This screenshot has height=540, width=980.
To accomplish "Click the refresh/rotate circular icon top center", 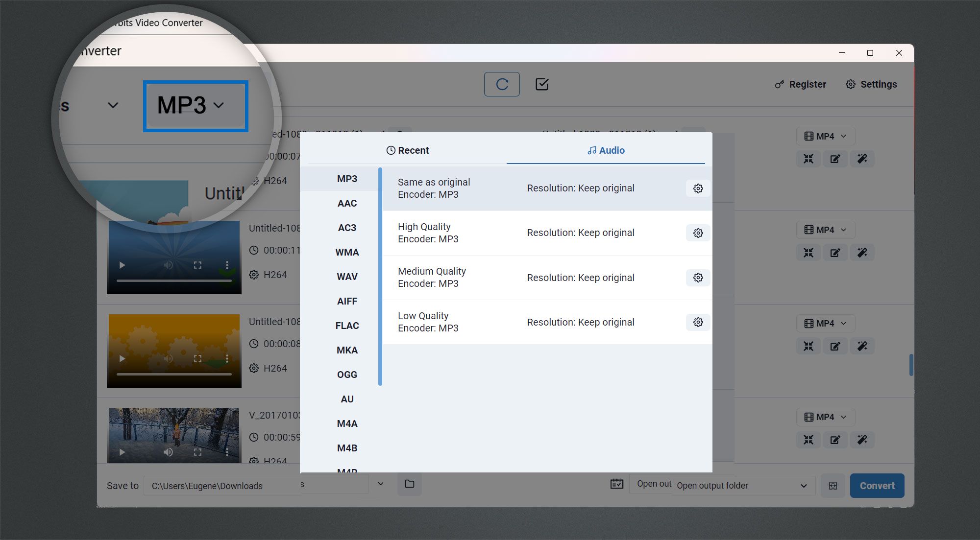I will coord(502,84).
